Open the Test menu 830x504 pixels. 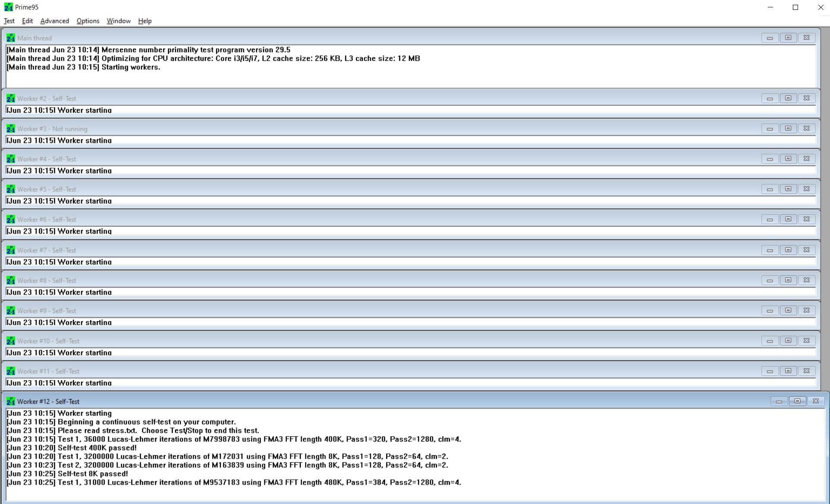click(9, 21)
